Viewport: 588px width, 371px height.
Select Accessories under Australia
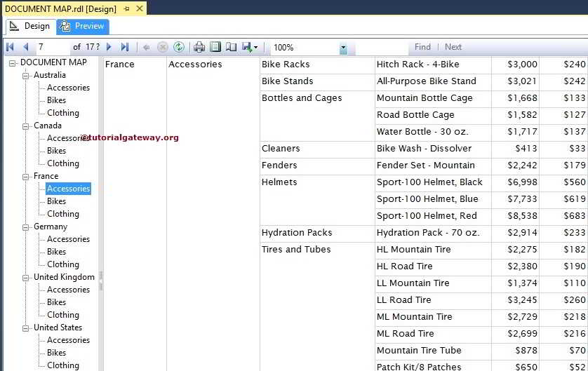pos(68,88)
